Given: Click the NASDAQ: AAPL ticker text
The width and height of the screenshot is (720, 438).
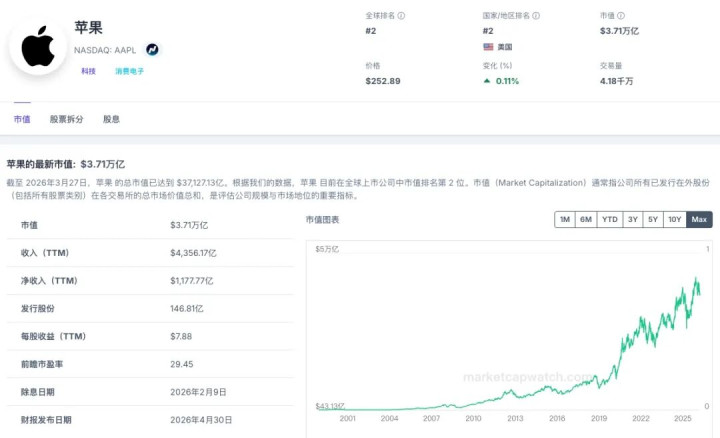Looking at the screenshot, I should [x=105, y=50].
